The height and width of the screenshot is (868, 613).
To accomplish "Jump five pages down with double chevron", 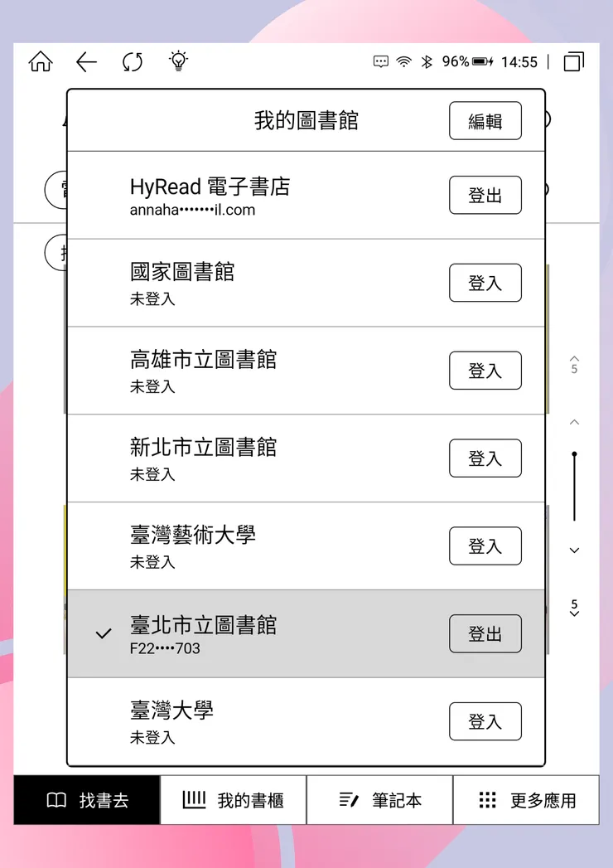I will click(x=574, y=609).
